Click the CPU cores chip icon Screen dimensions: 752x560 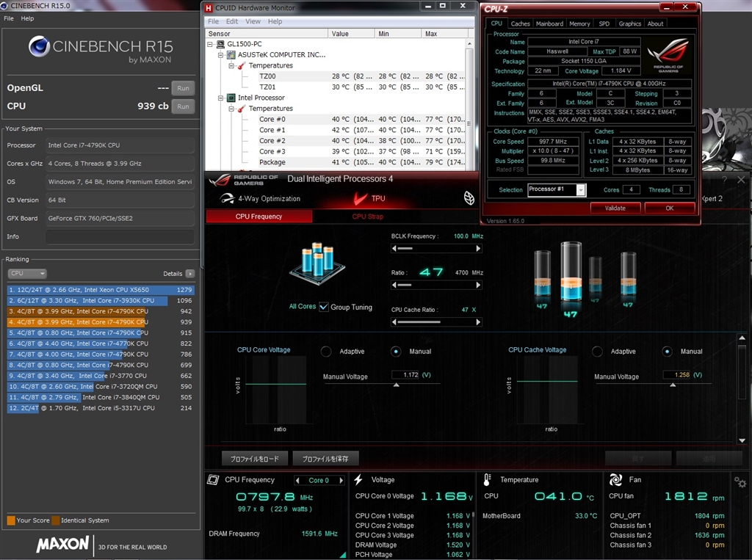(x=317, y=263)
